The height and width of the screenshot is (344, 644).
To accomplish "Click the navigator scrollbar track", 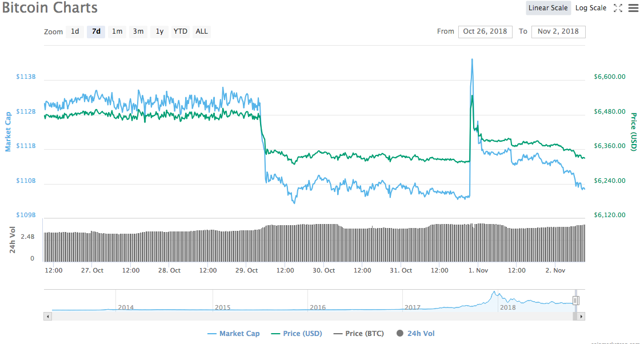I will (312, 317).
